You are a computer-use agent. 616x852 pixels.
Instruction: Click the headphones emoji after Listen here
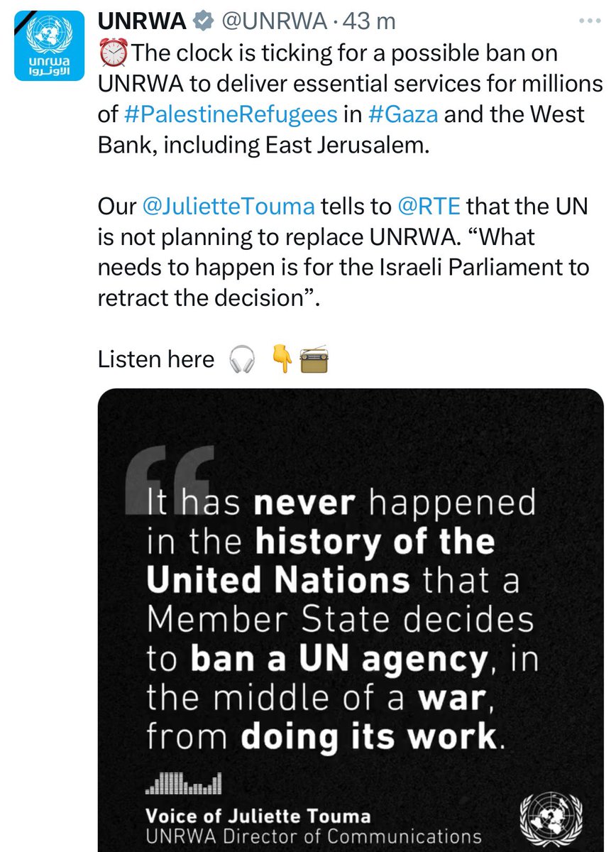pos(241,360)
